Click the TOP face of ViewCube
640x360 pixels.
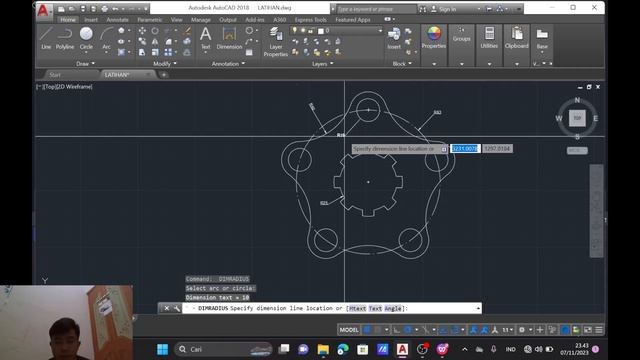(x=577, y=118)
